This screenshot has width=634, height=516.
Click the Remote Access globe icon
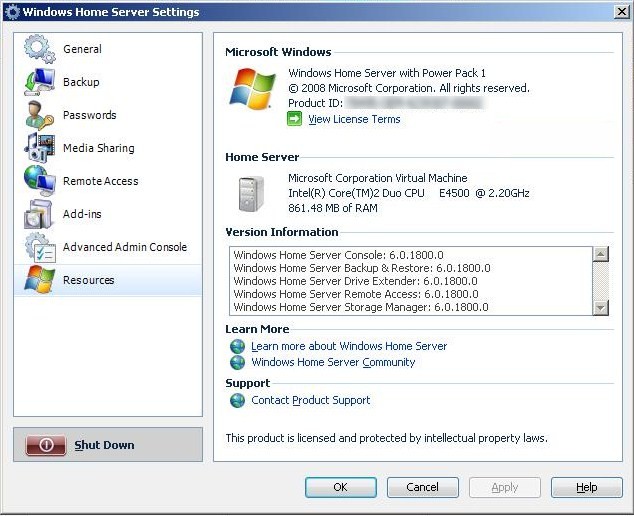coord(39,181)
